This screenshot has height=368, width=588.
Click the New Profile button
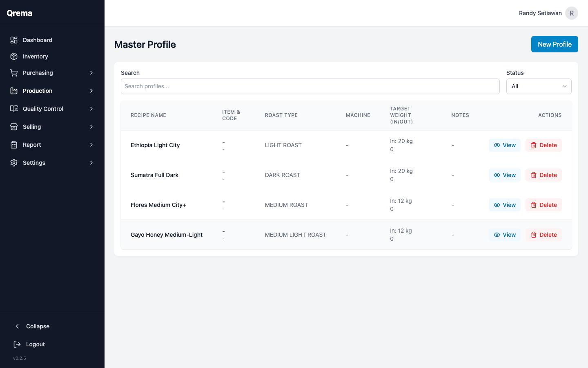click(555, 44)
